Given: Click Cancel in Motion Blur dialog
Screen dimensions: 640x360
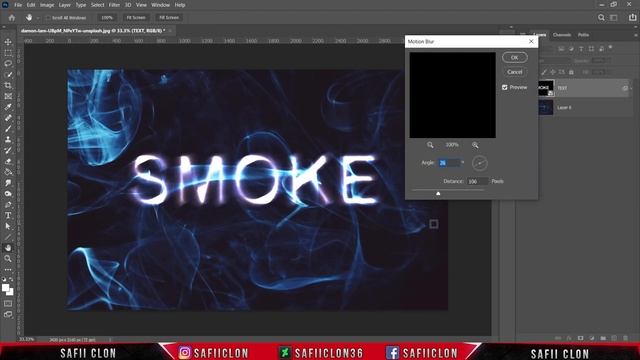Looking at the screenshot, I should click(515, 72).
